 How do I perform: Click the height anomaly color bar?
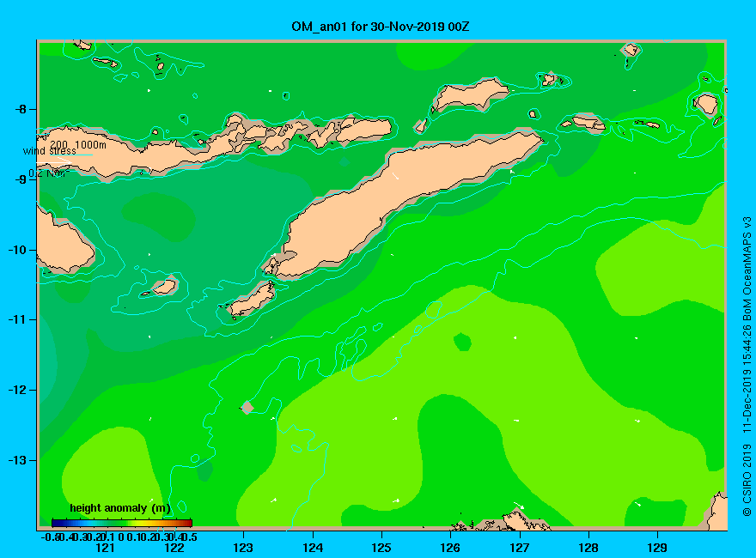122,523
